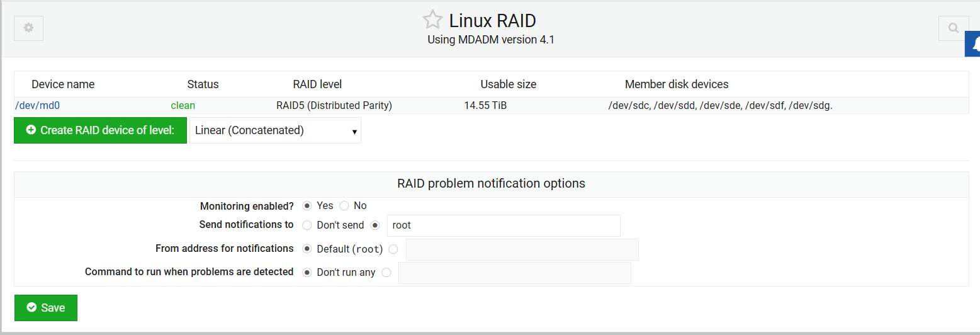Viewport: 980px width, 335px height.
Task: Open the /dev/md0 RAID device
Action: click(x=37, y=106)
